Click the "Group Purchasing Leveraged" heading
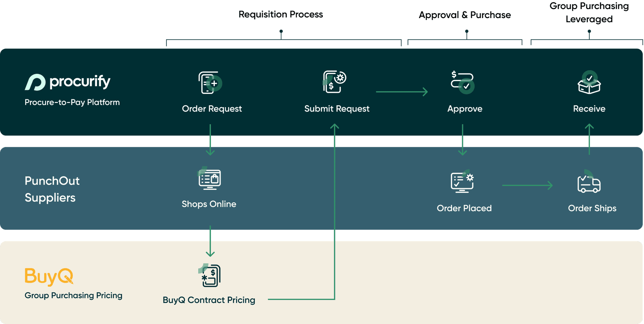 589,12
